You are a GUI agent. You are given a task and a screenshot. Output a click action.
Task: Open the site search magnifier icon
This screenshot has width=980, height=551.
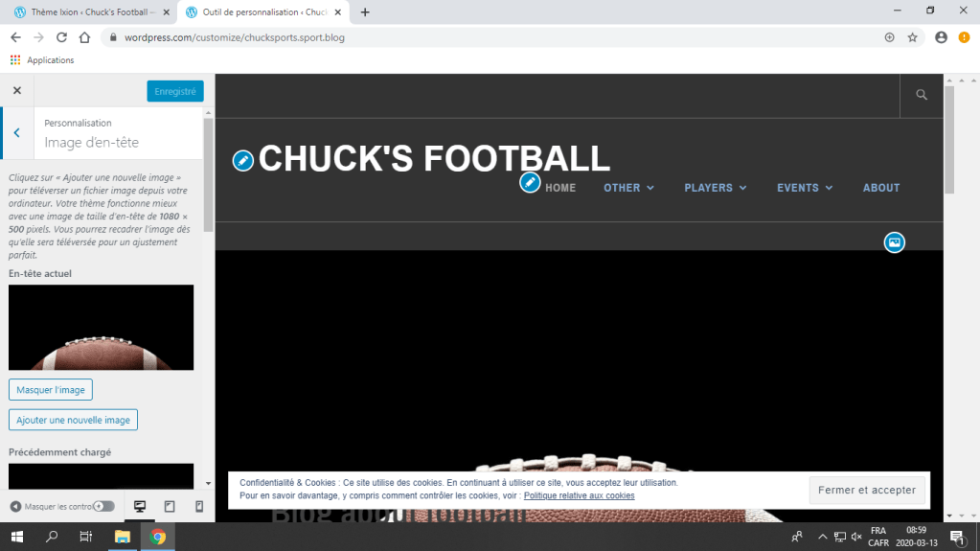[922, 95]
